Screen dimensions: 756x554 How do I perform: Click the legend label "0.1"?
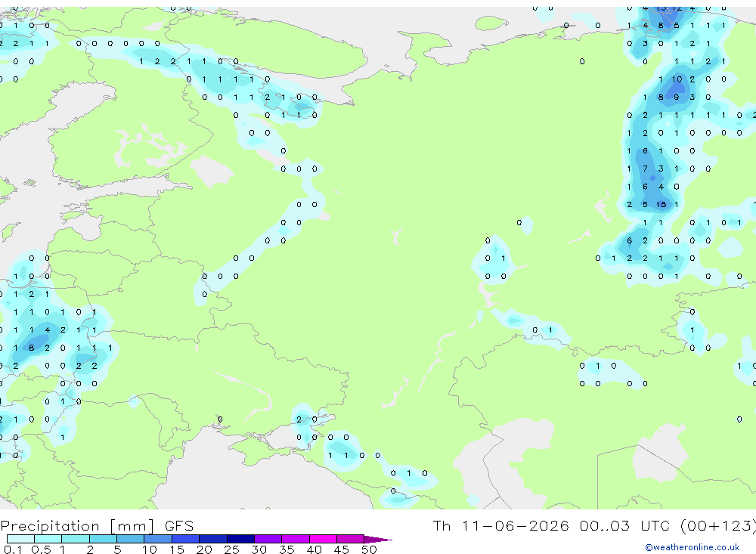click(13, 549)
